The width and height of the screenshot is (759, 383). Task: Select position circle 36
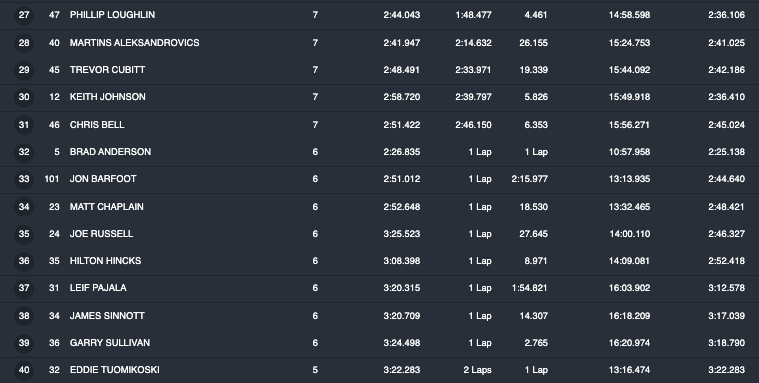pyautogui.click(x=24, y=261)
